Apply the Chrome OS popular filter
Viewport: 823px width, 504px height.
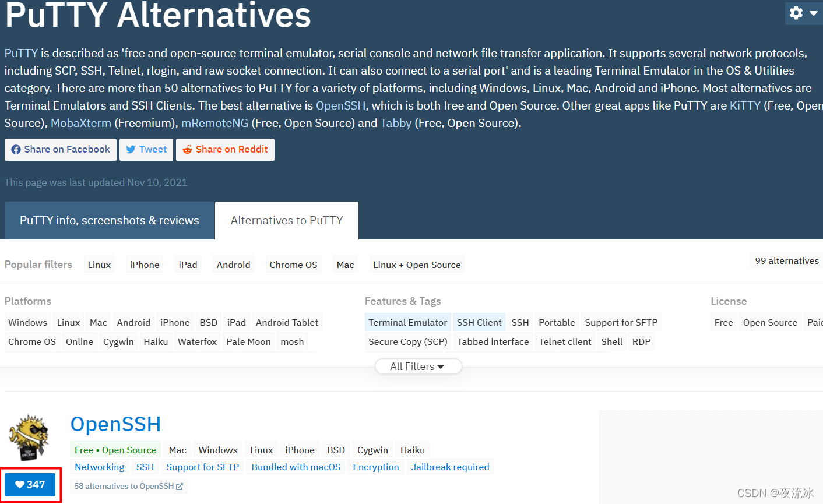293,265
